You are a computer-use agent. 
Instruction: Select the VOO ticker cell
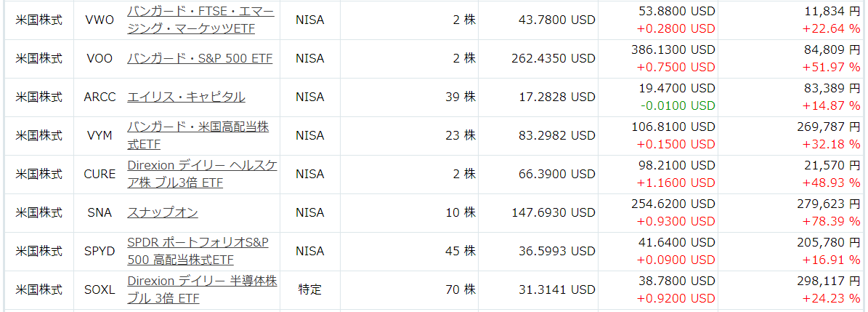tap(100, 58)
